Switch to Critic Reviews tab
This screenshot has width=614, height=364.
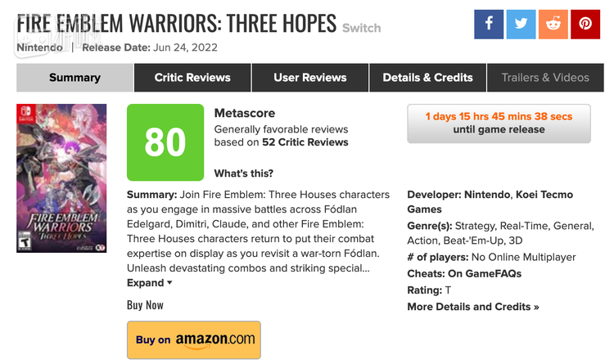click(192, 78)
